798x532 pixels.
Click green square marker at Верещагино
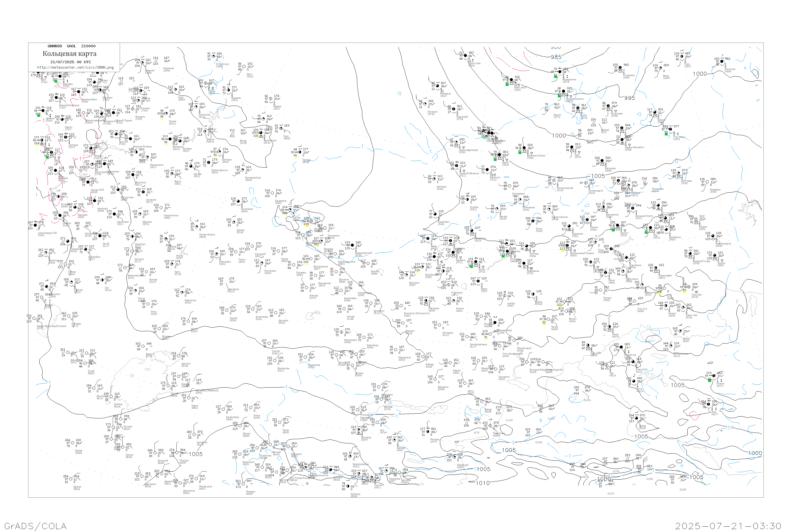[x=555, y=77]
